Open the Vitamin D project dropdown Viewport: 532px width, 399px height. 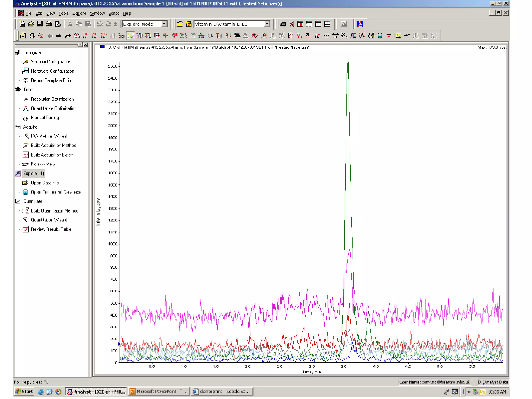267,24
